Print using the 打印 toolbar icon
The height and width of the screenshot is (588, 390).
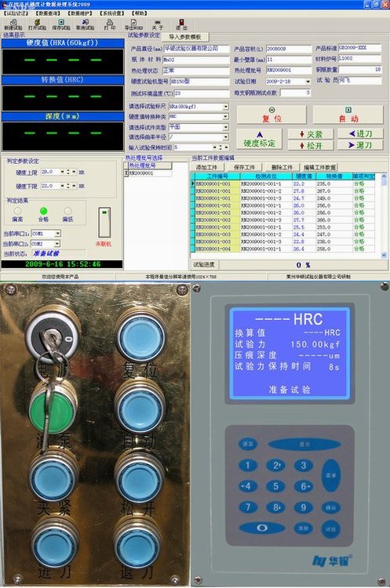(x=110, y=25)
